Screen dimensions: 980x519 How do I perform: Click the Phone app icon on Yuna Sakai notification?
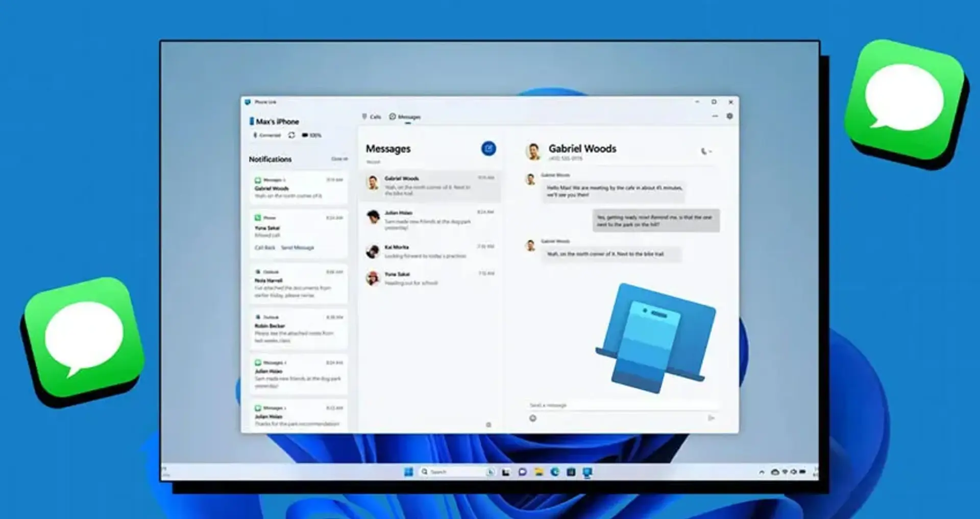point(258,218)
